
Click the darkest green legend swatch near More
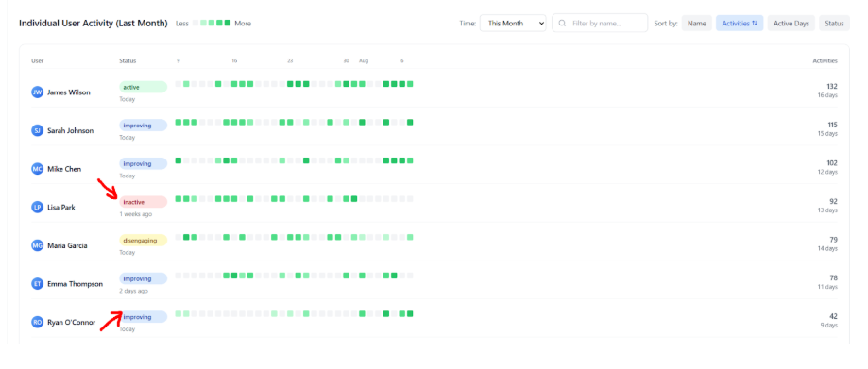(x=227, y=24)
